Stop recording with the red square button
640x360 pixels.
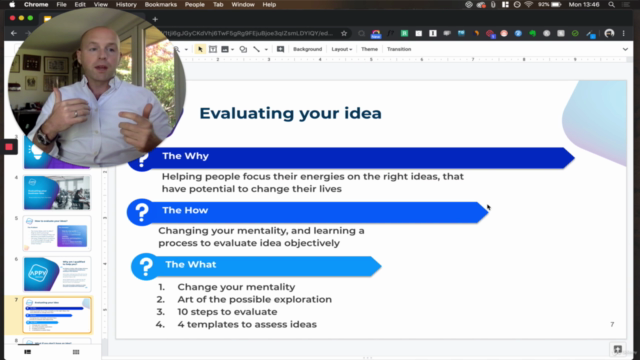(9, 147)
